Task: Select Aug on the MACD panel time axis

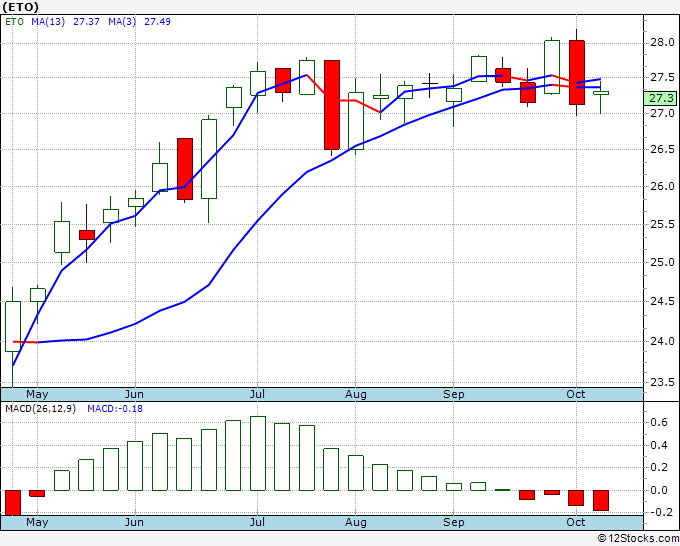Action: coord(356,522)
